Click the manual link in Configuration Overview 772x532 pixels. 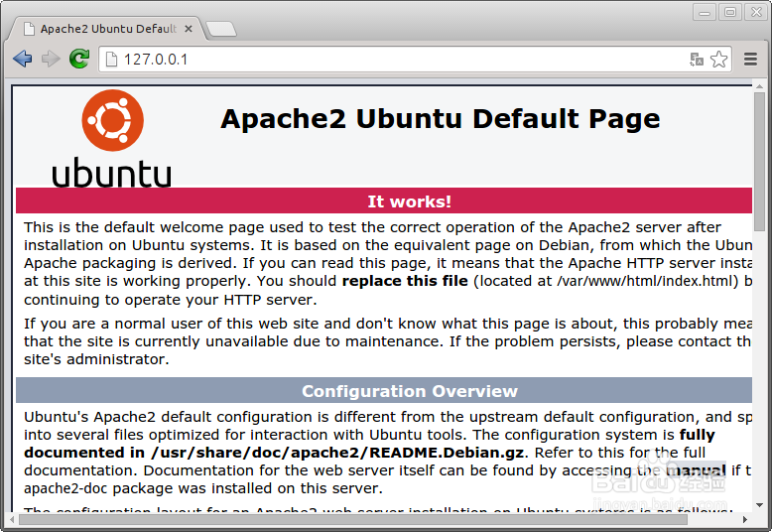tap(696, 470)
